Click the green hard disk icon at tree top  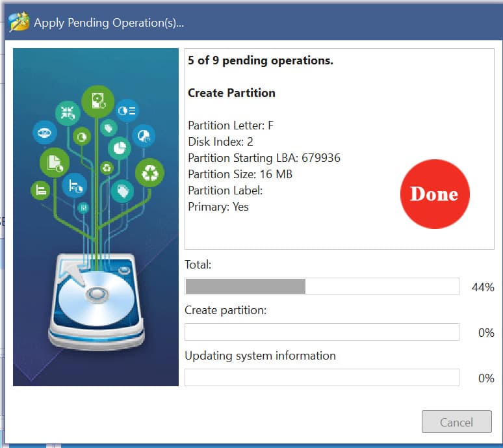click(97, 101)
